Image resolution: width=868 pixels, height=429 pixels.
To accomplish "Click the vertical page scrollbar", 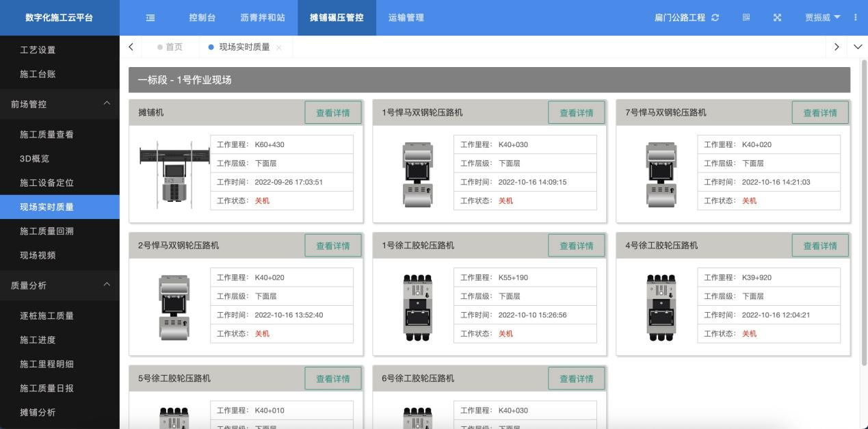I will [x=863, y=205].
